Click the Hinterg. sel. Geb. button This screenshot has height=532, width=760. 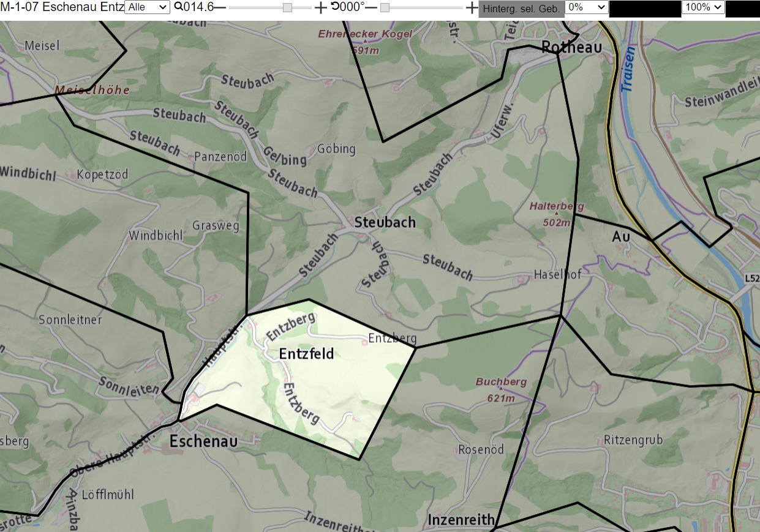(521, 9)
